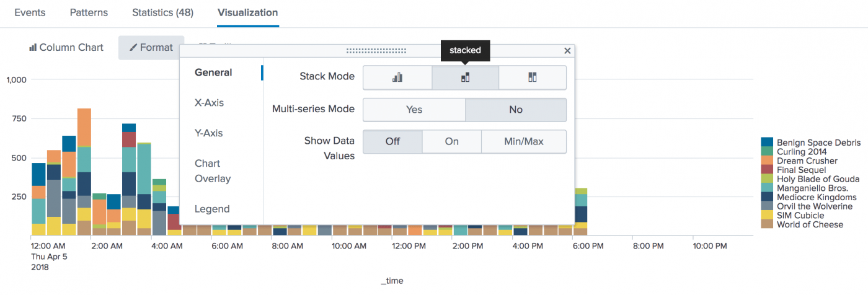Switch to the Events tab
Viewport: 868px width, 295px height.
coord(30,12)
